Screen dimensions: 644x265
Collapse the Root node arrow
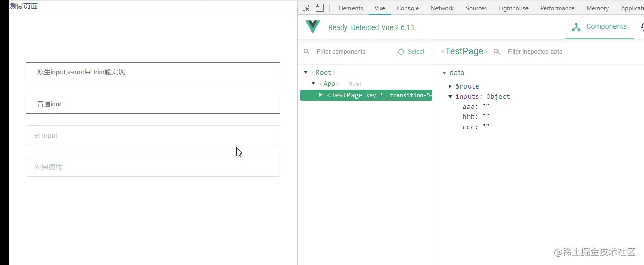(x=306, y=73)
